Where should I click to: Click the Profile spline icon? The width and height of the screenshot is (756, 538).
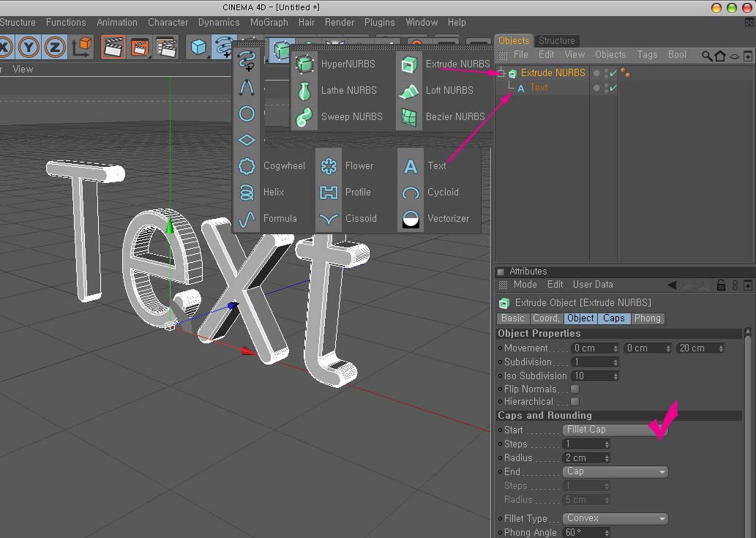tap(329, 192)
